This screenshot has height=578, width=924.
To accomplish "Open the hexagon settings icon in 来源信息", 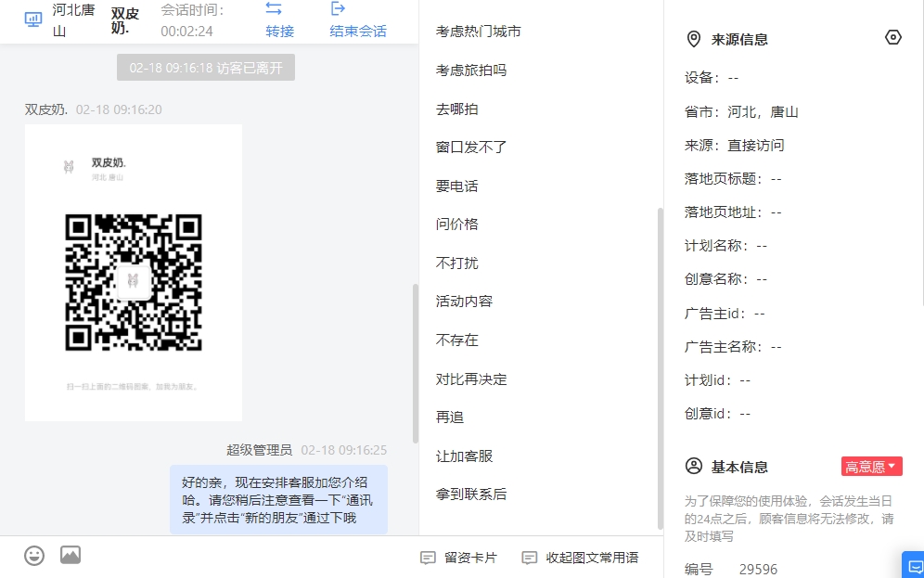I will [x=892, y=38].
